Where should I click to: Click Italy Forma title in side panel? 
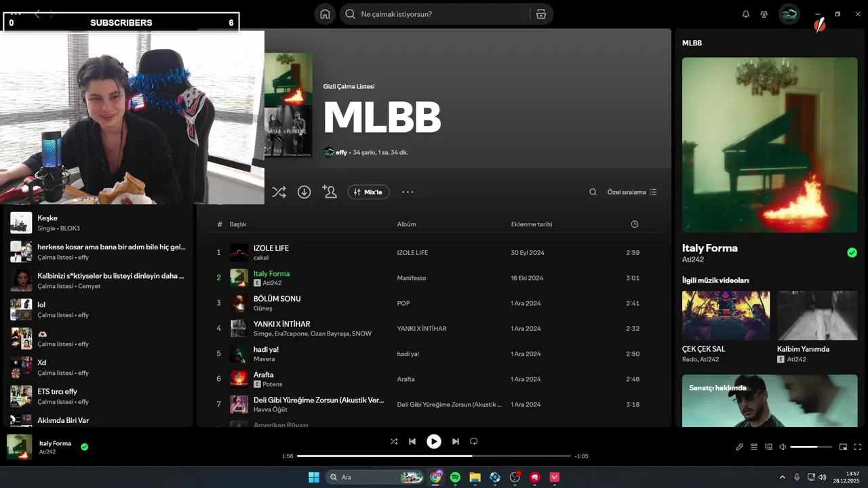[x=710, y=248]
